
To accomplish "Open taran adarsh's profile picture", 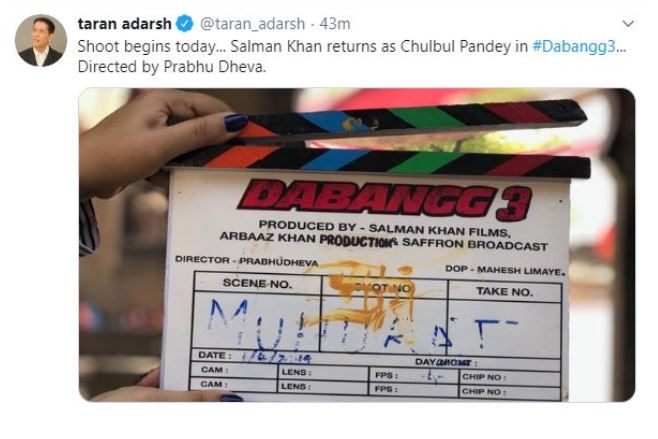I will pyautogui.click(x=41, y=41).
